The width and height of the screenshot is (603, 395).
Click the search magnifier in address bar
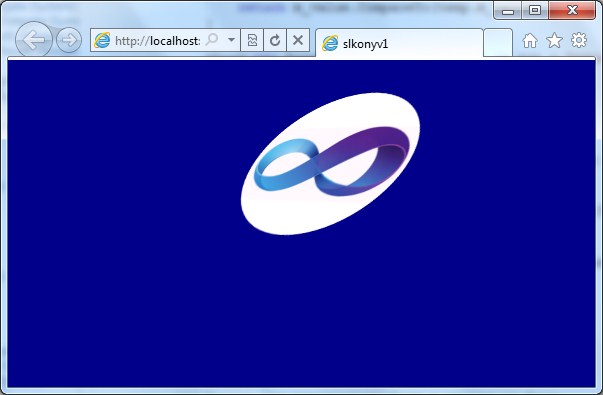coord(212,40)
